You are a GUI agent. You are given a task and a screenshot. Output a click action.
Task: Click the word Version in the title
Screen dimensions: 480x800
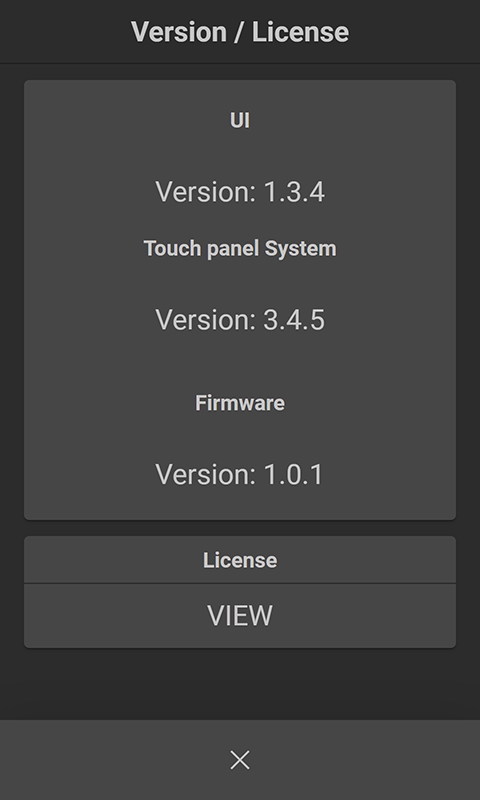point(179,32)
